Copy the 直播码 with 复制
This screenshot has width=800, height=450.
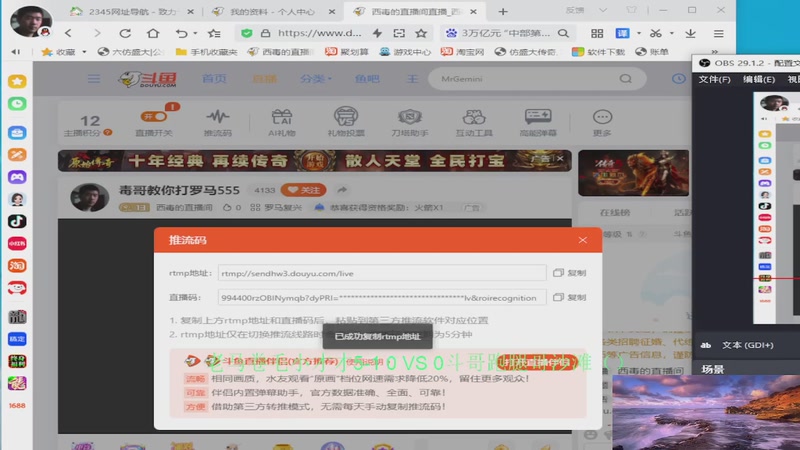point(570,297)
